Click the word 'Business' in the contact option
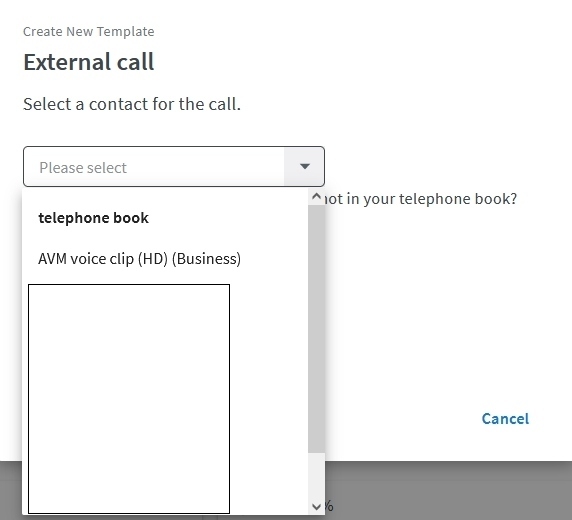The height and width of the screenshot is (520, 572). (x=206, y=259)
